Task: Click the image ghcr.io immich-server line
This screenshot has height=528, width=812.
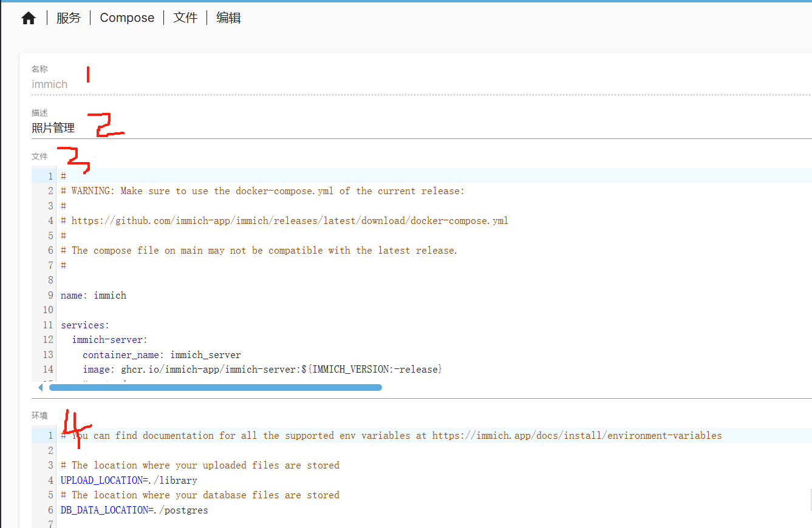Action: coord(262,370)
